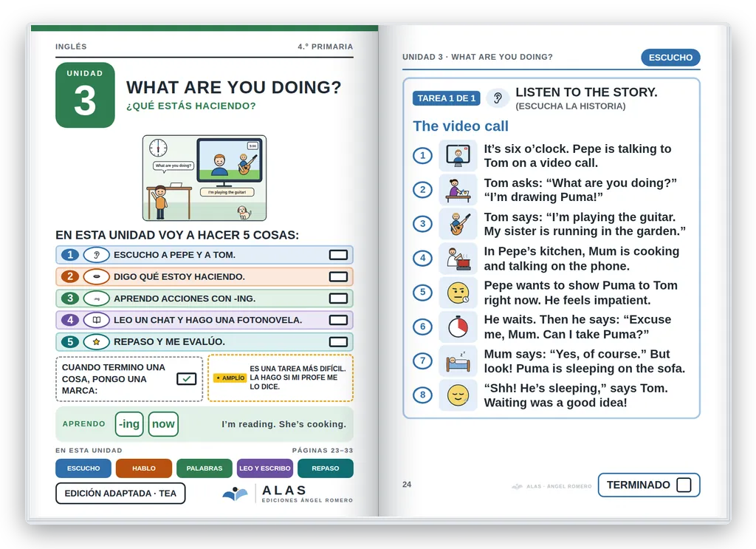
Task: Click the checked example box beside 'PONGO UNA MARCA'
Action: (186, 379)
